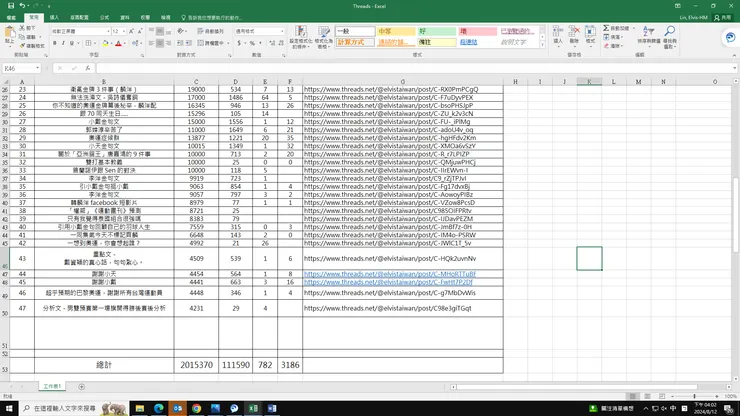
Task: Click AutoSum sigma icon
Action: coord(606,28)
